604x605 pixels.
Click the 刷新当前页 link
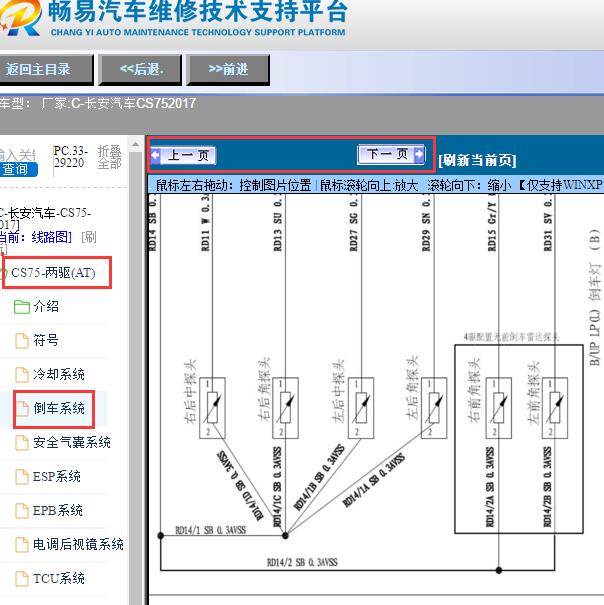click(477, 160)
